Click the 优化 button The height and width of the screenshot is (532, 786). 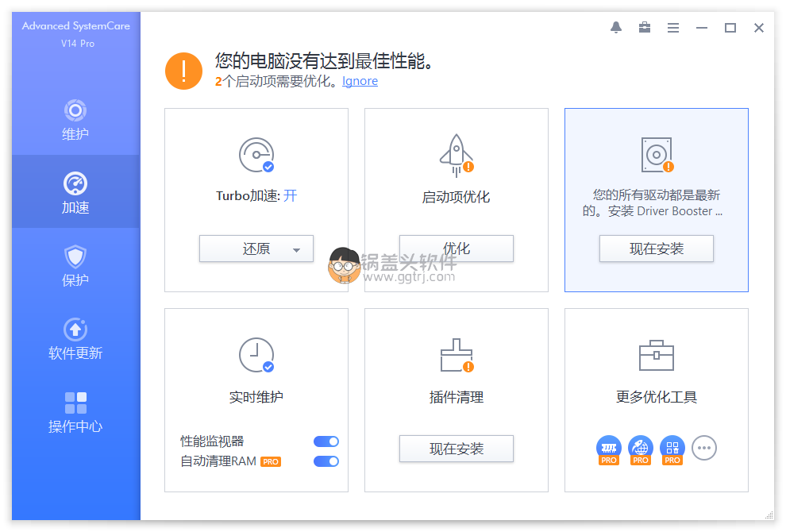click(457, 249)
